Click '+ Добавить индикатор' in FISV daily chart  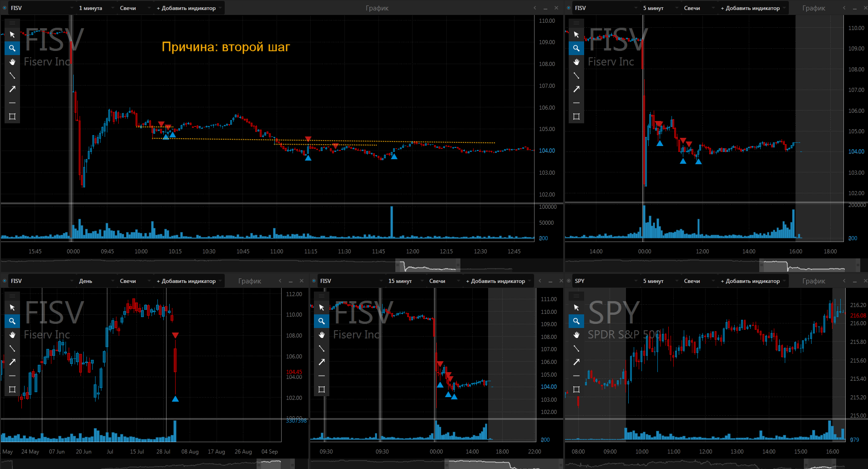tap(189, 281)
